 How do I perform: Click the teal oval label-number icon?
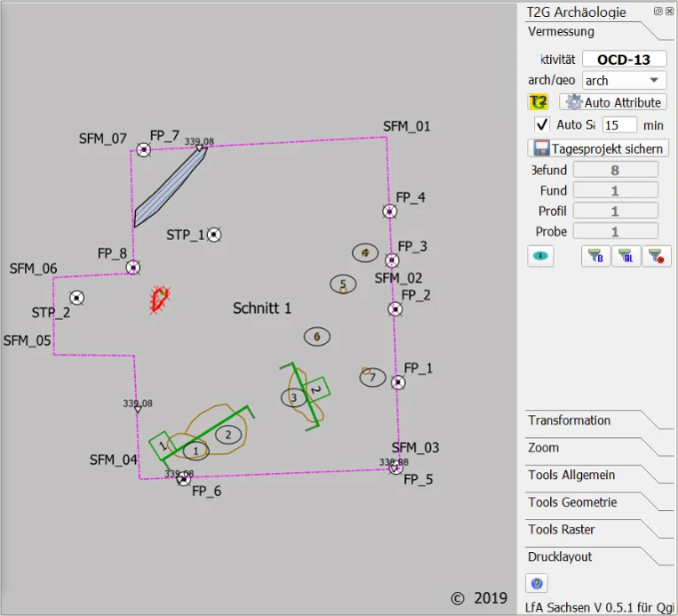coord(540,256)
